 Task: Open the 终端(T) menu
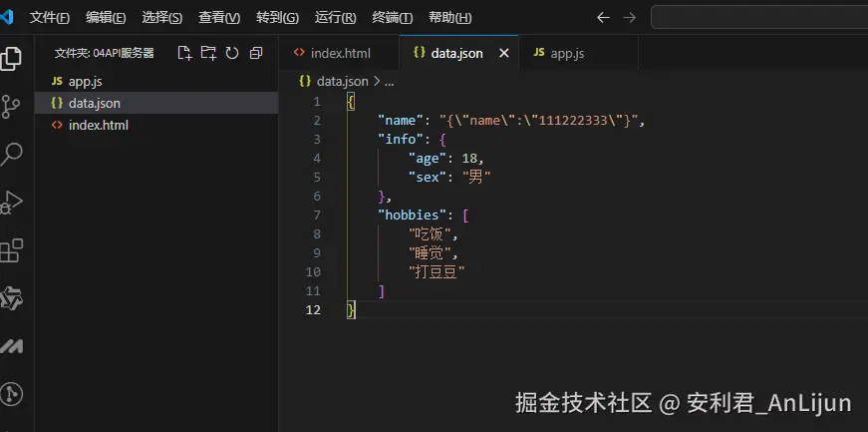tap(393, 18)
